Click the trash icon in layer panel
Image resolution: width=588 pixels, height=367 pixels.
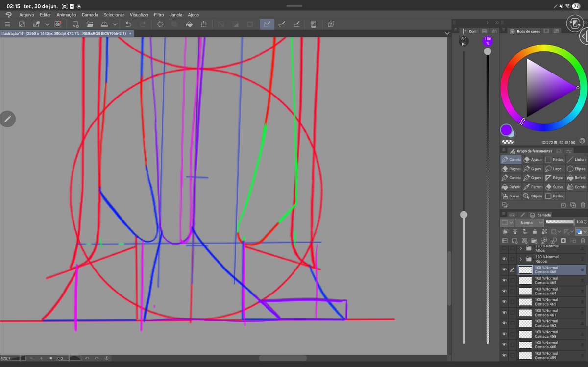coord(583,241)
